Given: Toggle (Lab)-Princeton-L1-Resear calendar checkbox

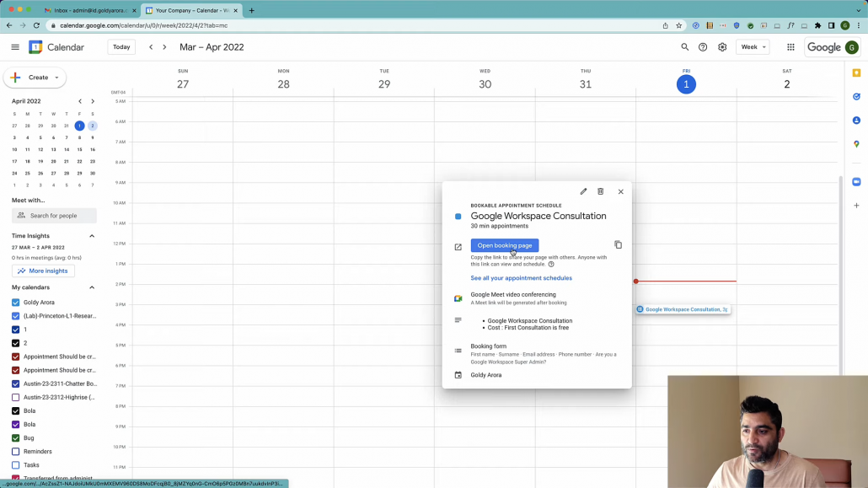Looking at the screenshot, I should 15,316.
